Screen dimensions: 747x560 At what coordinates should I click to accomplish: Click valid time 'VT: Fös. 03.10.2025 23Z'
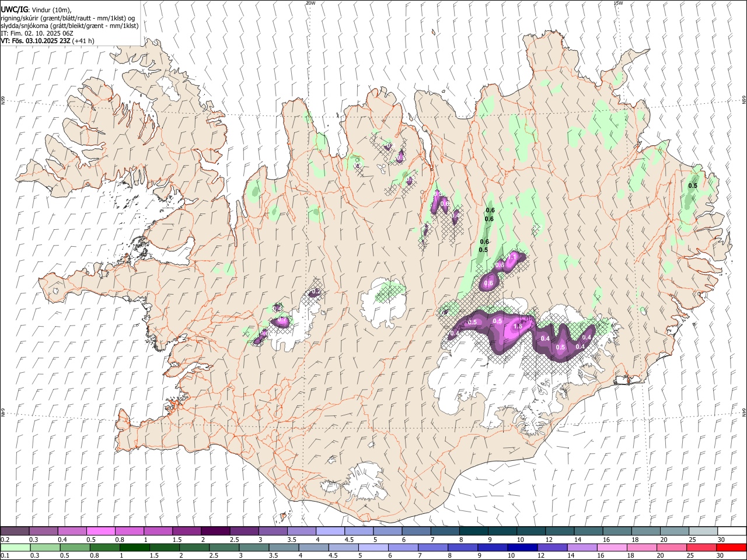pyautogui.click(x=36, y=41)
